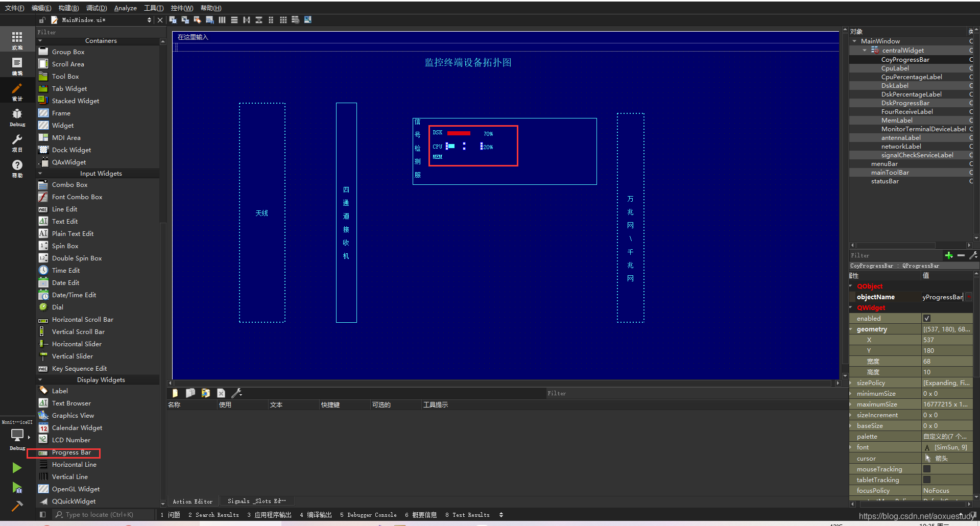Toggle tabletTracking property checkbox
This screenshot has height=526, width=980.
pyautogui.click(x=927, y=480)
